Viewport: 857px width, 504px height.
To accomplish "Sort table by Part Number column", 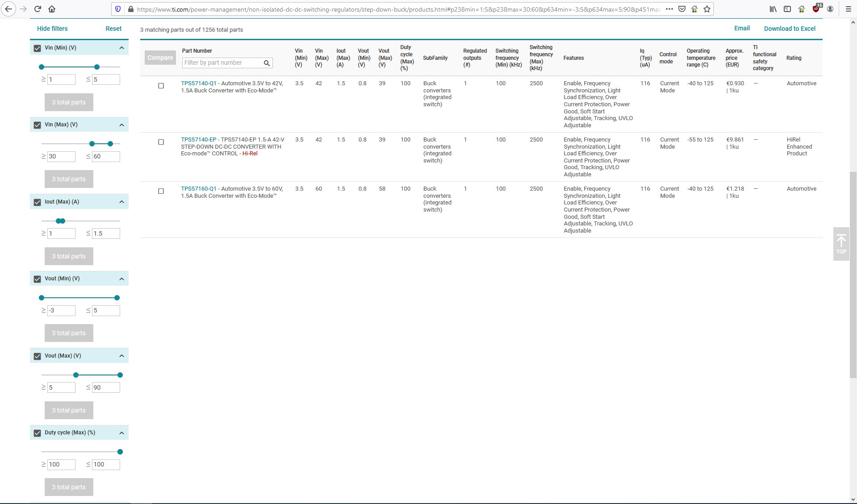I will coord(197,51).
